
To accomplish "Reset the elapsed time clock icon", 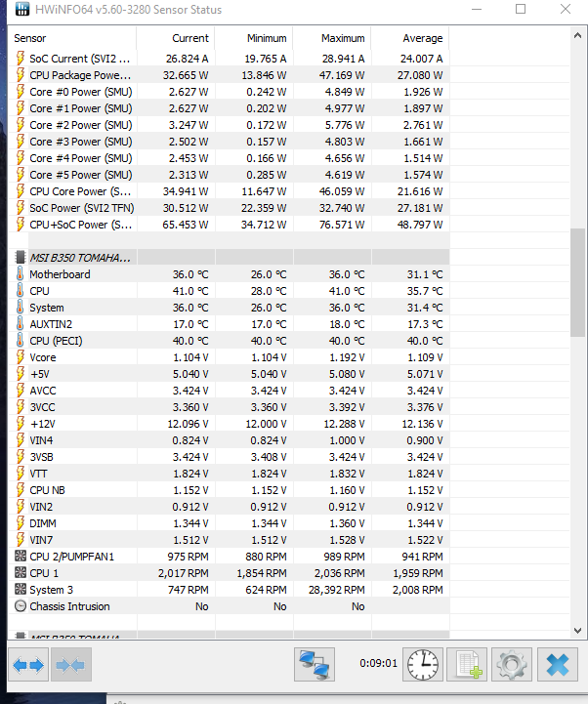I will point(423,665).
